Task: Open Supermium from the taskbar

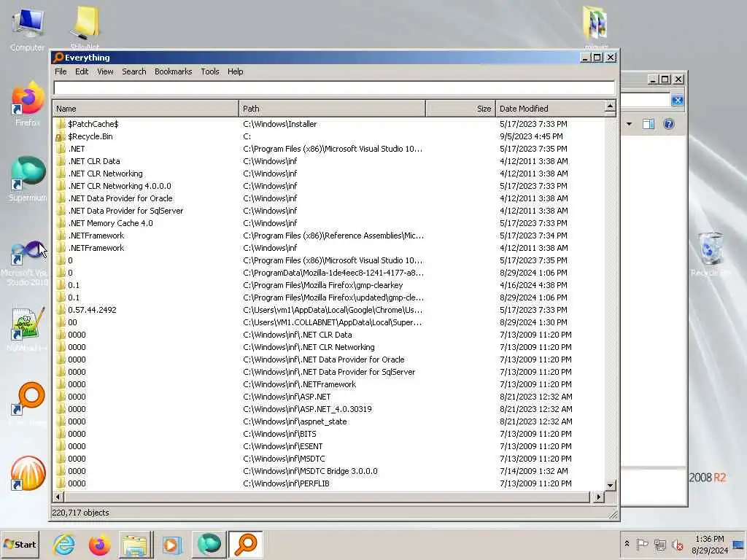Action: coord(209,544)
